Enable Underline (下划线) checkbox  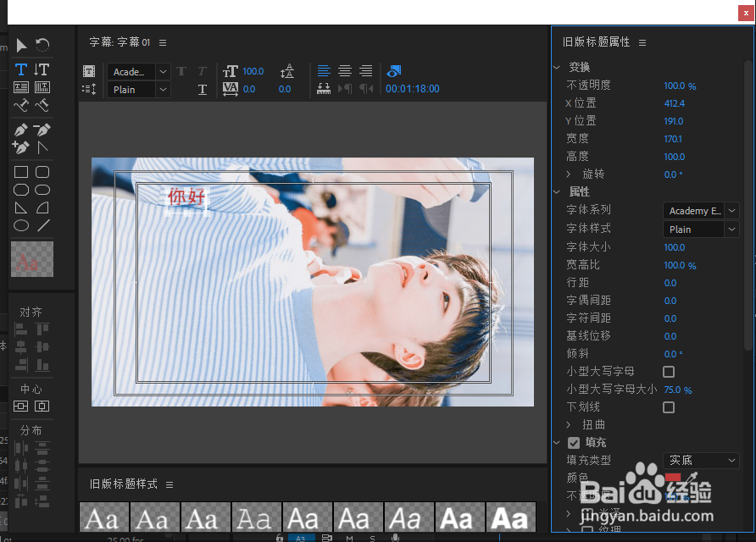669,407
